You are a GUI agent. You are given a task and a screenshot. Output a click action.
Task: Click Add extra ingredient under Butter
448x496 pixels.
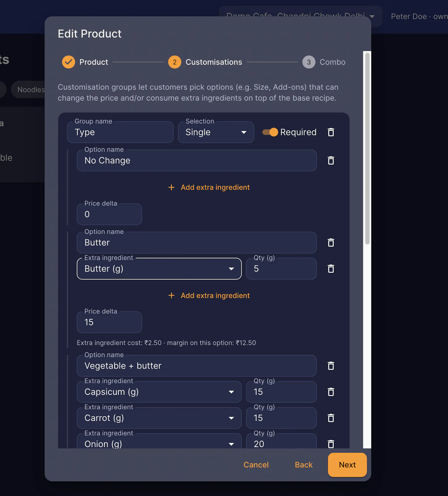click(x=209, y=295)
